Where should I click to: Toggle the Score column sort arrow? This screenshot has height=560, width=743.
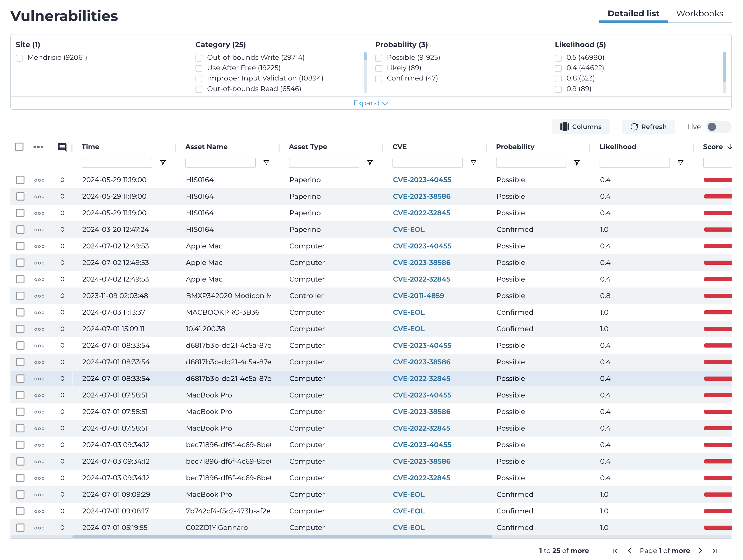[730, 147]
